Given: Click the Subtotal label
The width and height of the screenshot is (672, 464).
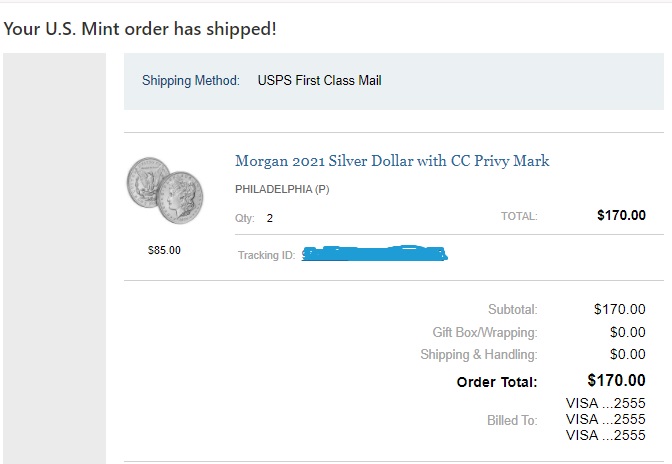Looking at the screenshot, I should (x=512, y=310).
